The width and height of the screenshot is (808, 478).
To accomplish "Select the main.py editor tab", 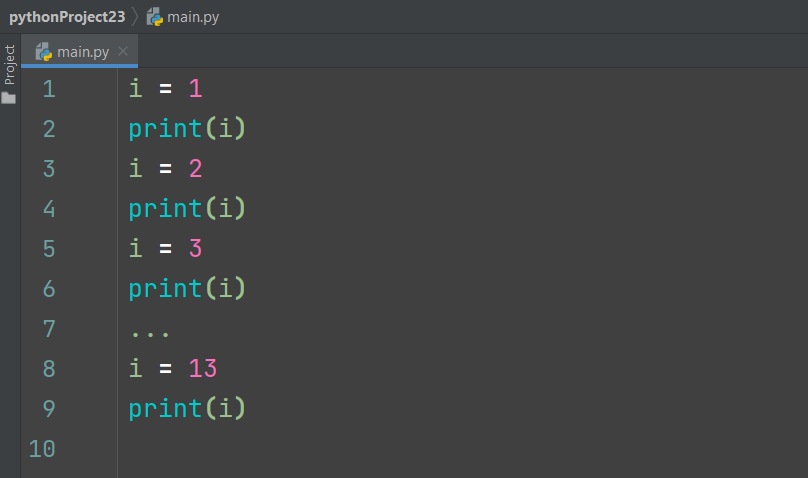I will 79,52.
